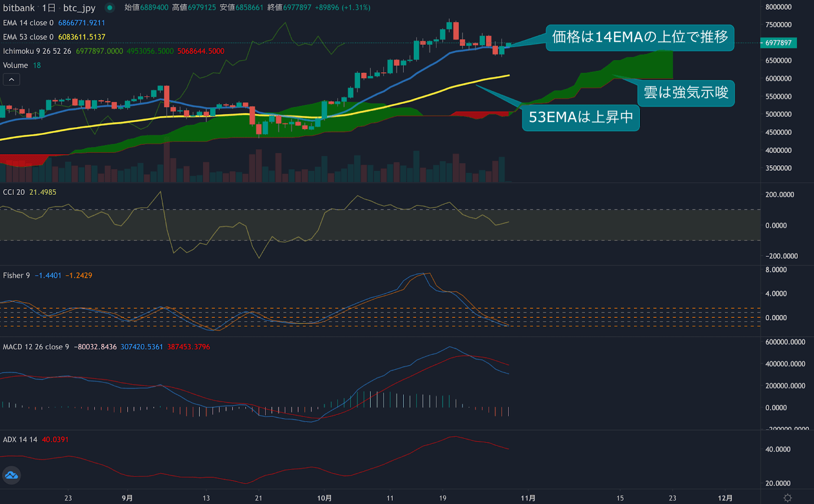The image size is (814, 504).
Task: Click the 雲は強気示唆 callout
Action: [x=686, y=94]
